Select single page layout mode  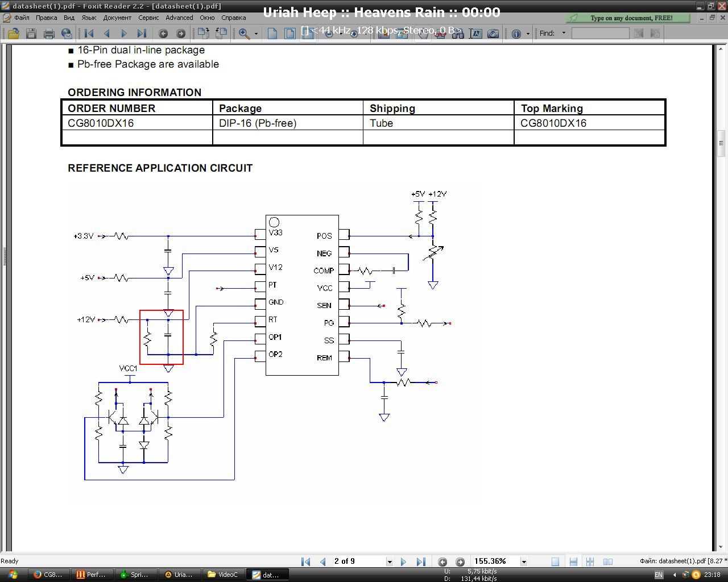pyautogui.click(x=555, y=562)
